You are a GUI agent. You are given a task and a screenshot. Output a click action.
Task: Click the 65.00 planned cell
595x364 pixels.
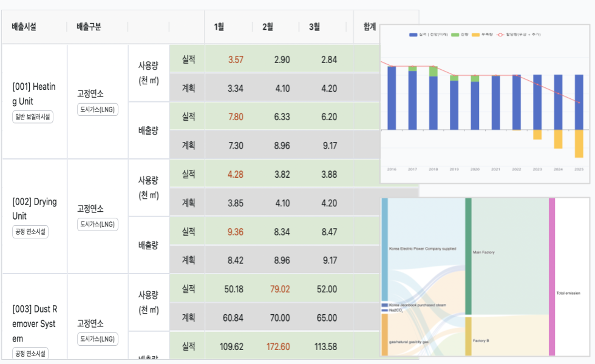tap(327, 318)
